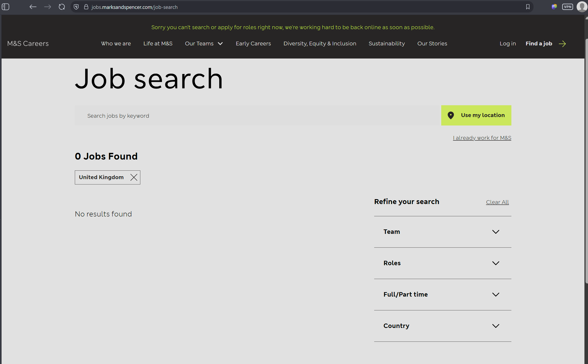This screenshot has width=588, height=364.
Task: Go to Early Careers menu item
Action: (253, 44)
